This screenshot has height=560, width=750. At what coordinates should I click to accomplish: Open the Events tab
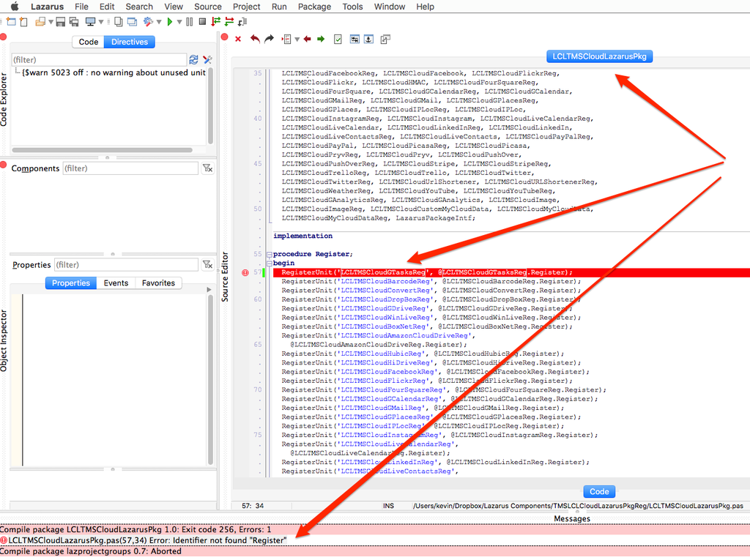coord(116,283)
